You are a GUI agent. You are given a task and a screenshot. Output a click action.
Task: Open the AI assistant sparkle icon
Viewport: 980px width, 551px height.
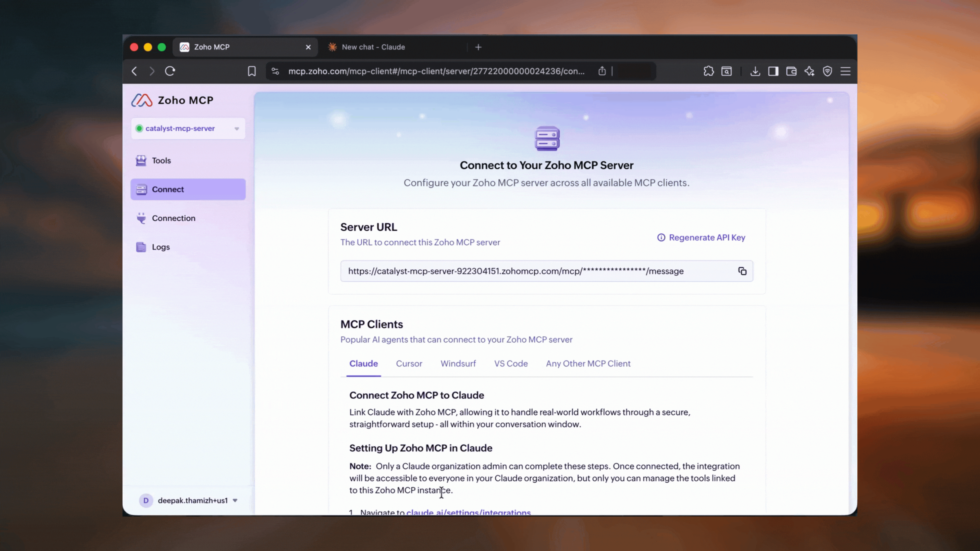(x=809, y=71)
